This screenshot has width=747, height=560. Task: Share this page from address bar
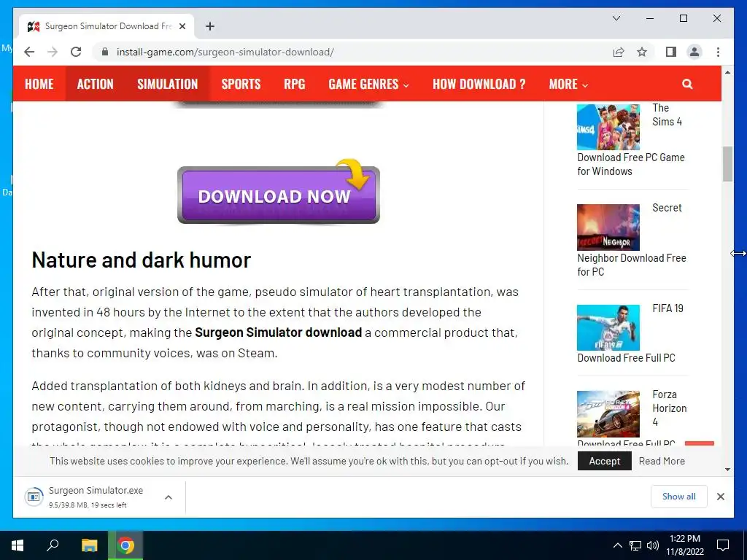point(619,52)
